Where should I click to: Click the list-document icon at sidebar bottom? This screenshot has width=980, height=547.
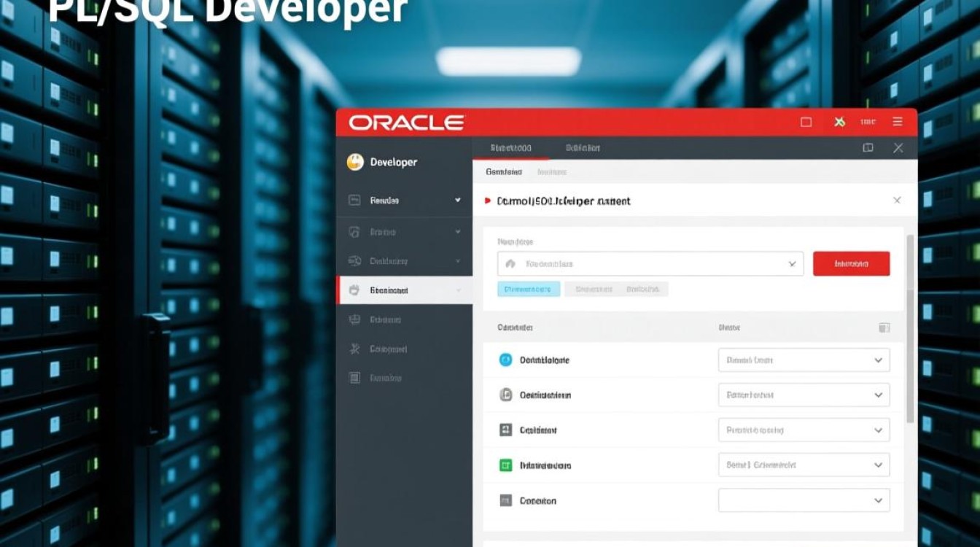[x=354, y=378]
